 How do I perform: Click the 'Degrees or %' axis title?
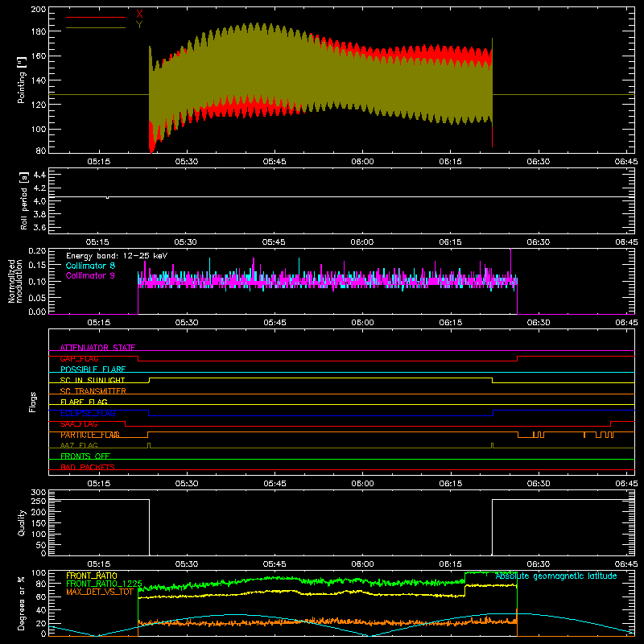21,603
